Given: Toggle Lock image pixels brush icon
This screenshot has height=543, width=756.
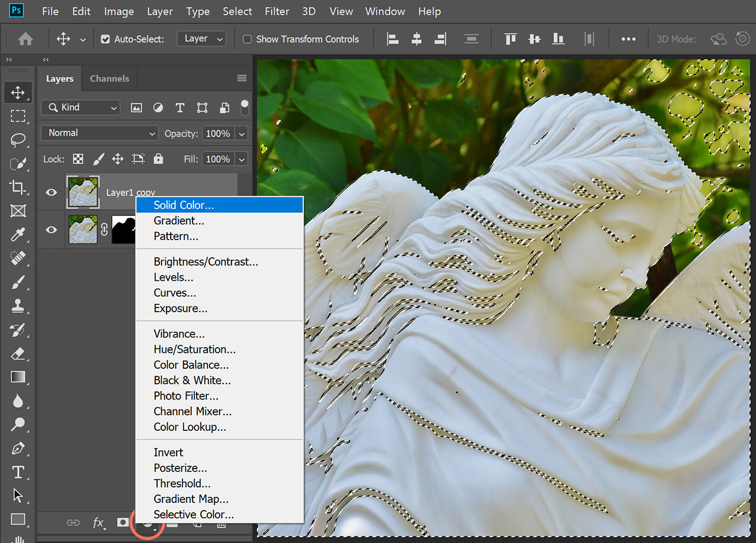Looking at the screenshot, I should 99,159.
